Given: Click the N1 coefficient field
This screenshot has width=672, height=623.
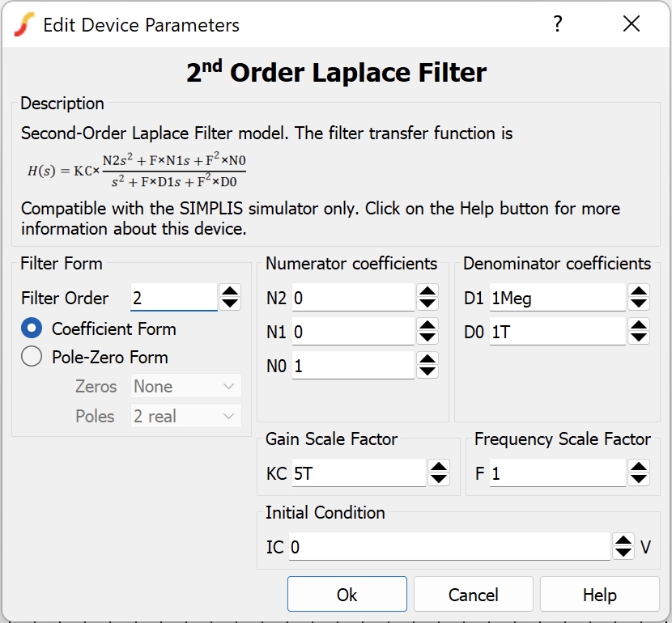Looking at the screenshot, I should click(353, 332).
